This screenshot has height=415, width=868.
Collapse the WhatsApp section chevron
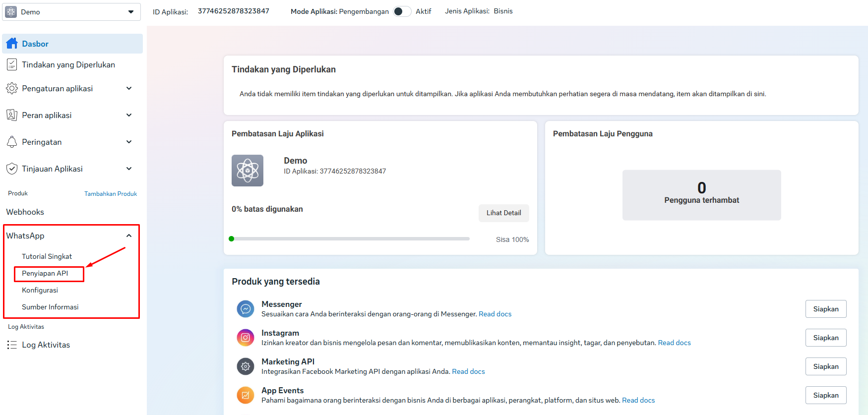click(129, 236)
